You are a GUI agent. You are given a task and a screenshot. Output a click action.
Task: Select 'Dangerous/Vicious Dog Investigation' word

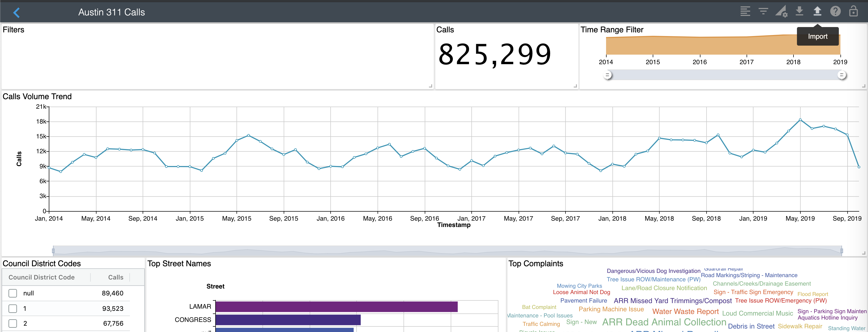click(653, 271)
